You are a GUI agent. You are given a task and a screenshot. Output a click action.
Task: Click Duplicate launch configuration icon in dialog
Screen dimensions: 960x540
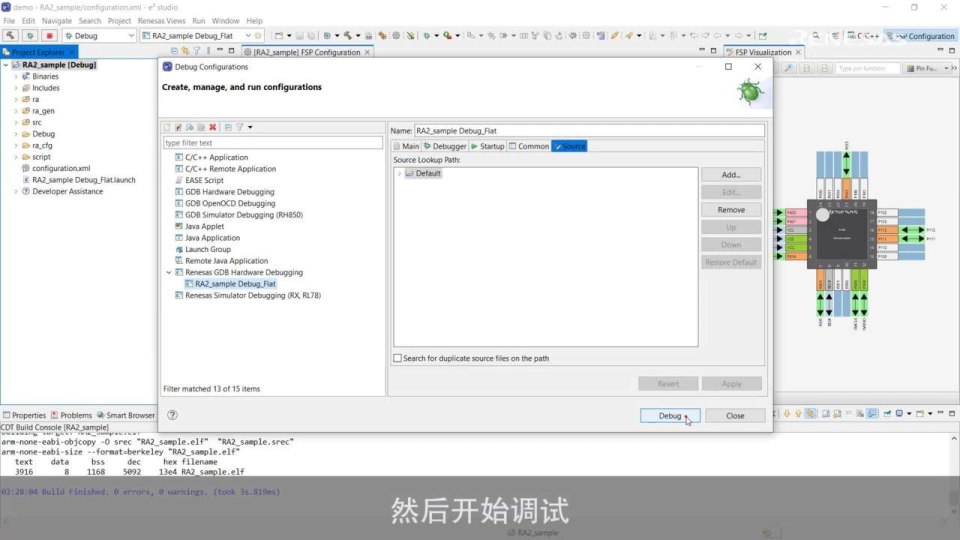[x=201, y=127]
